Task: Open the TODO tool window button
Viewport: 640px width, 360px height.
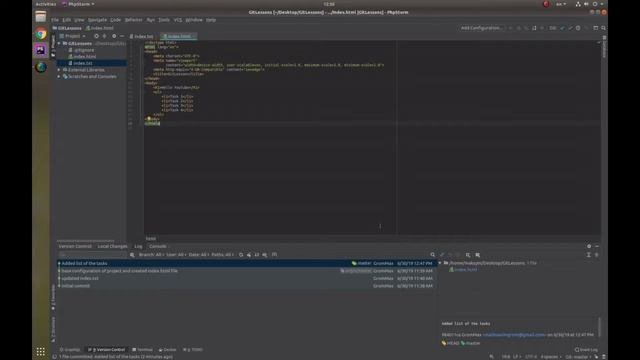Action: point(193,350)
